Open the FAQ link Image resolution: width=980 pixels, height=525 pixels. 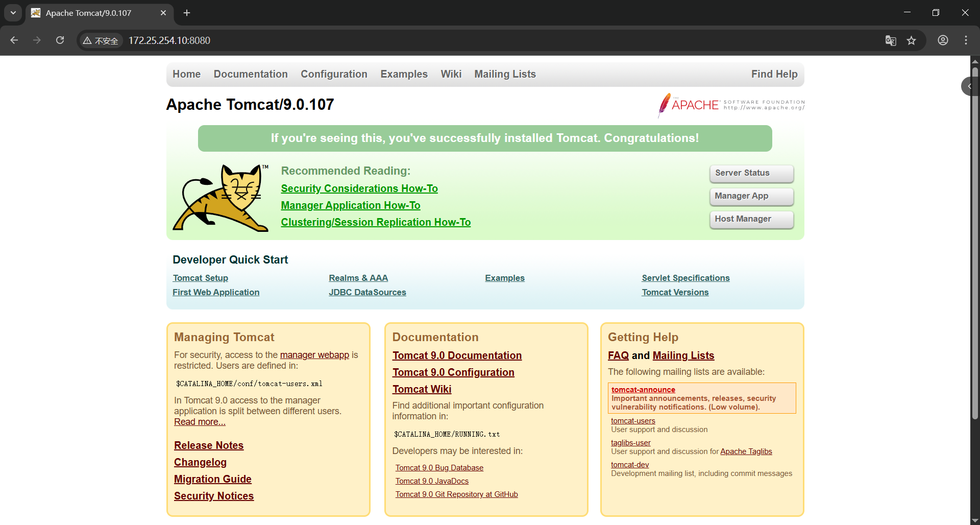(618, 355)
